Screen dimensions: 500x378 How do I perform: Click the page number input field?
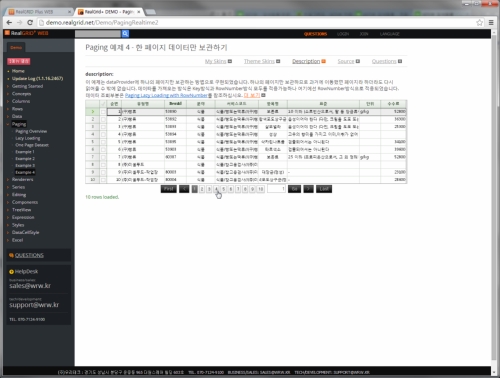click(x=276, y=189)
